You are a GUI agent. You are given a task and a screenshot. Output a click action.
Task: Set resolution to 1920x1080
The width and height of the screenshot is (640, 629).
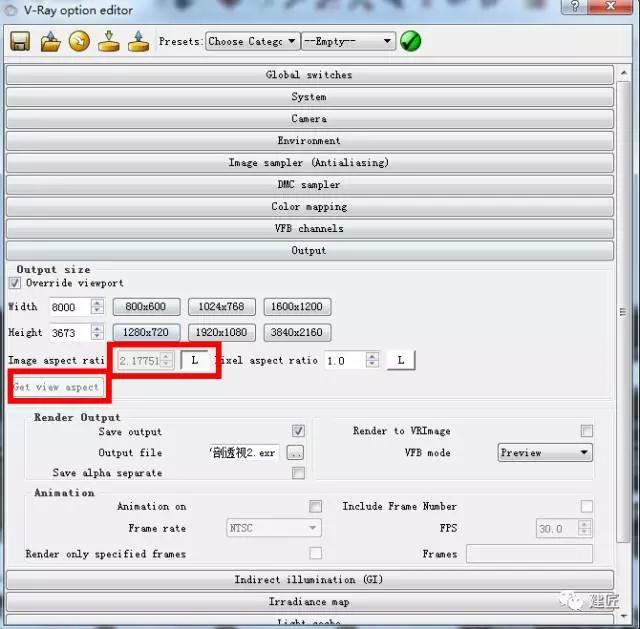pos(222,332)
